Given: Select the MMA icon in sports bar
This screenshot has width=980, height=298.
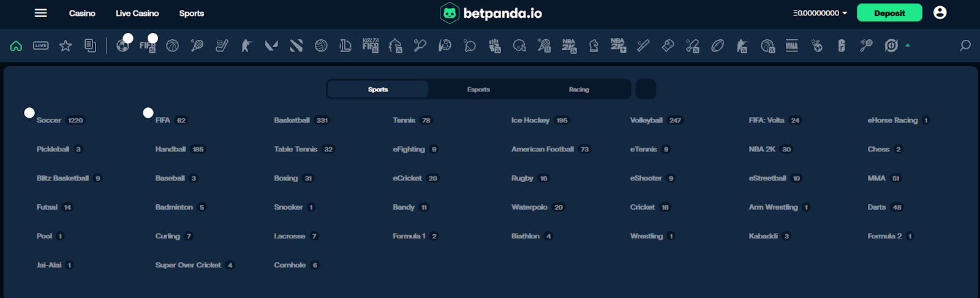Looking at the screenshot, I should (792, 45).
